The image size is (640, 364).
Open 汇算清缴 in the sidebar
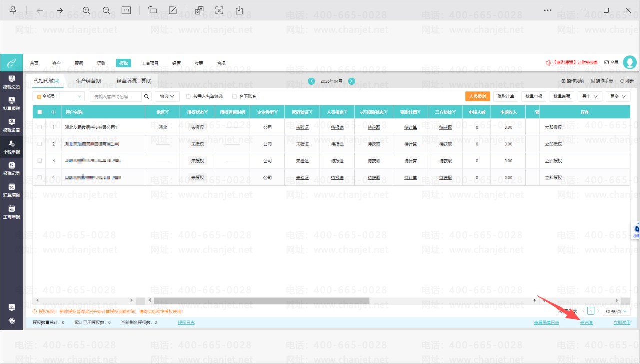point(12,190)
